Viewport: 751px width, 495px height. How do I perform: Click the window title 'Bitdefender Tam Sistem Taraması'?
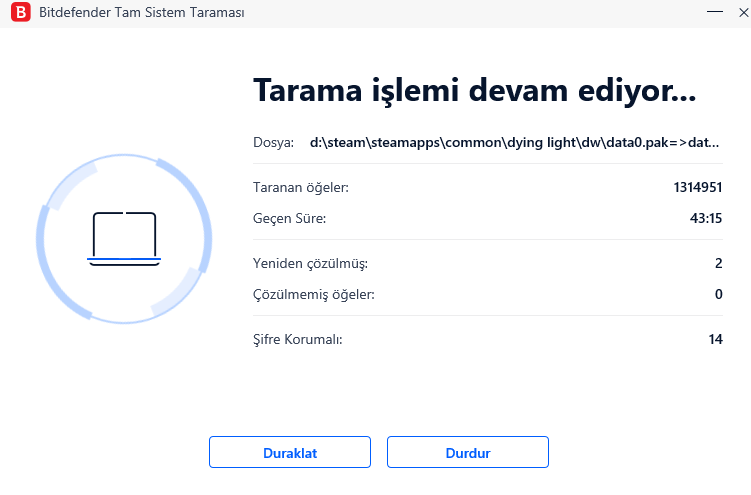(x=142, y=12)
